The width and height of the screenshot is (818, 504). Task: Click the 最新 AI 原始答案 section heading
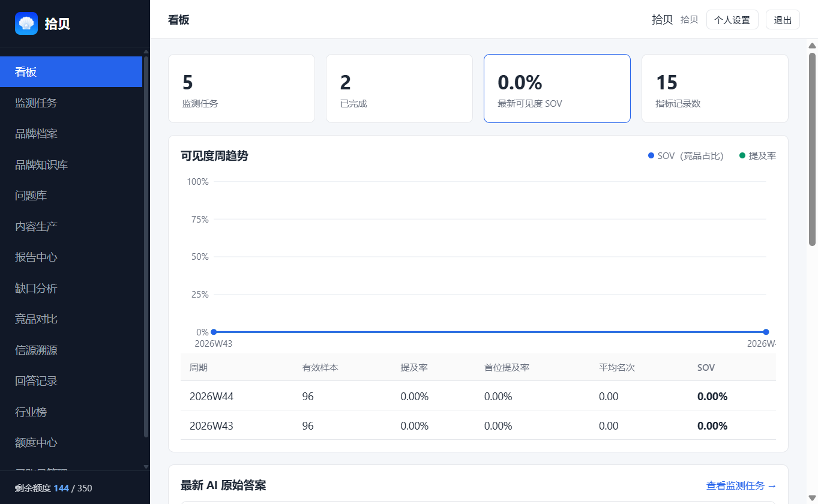tap(223, 485)
